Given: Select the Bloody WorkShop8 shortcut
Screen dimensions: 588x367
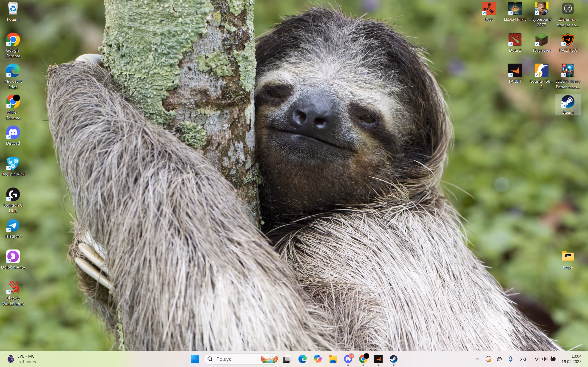Looking at the screenshot, I should pos(13,294).
